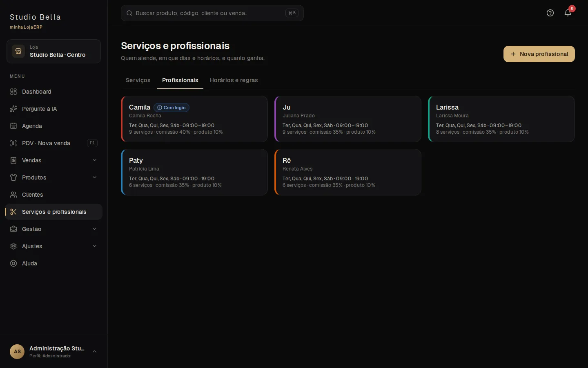
Task: Open the help circle icon in header
Action: (x=550, y=13)
